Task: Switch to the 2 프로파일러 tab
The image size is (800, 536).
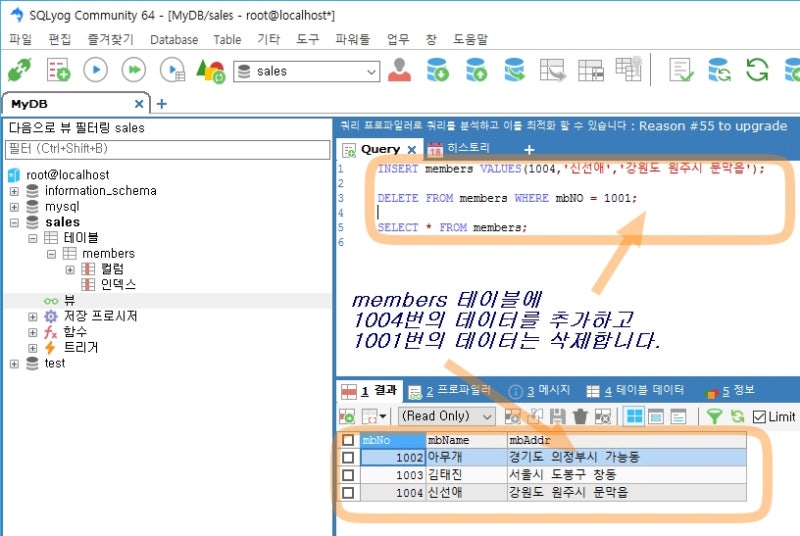Action: (x=449, y=391)
